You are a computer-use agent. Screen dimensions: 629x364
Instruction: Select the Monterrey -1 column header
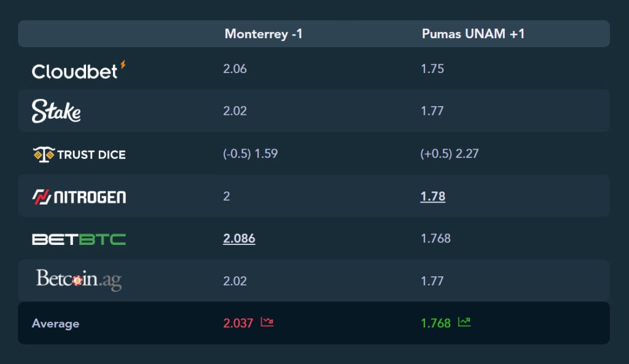point(264,34)
